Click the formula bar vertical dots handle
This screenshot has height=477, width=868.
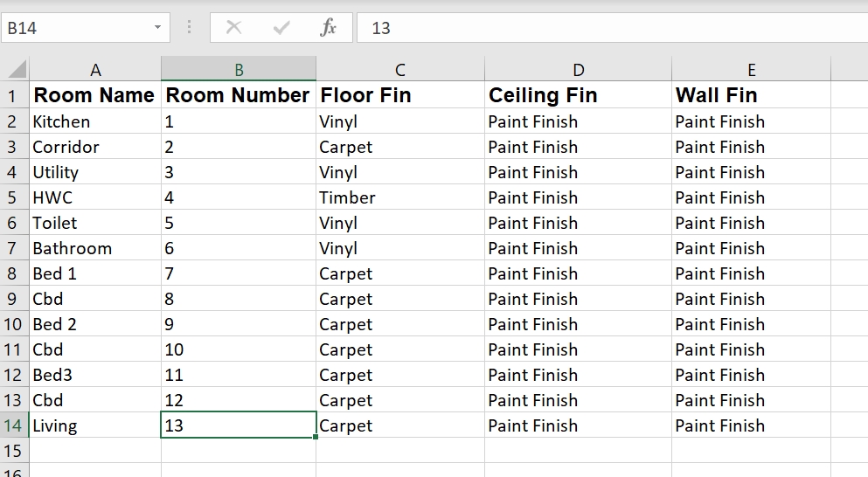click(190, 28)
